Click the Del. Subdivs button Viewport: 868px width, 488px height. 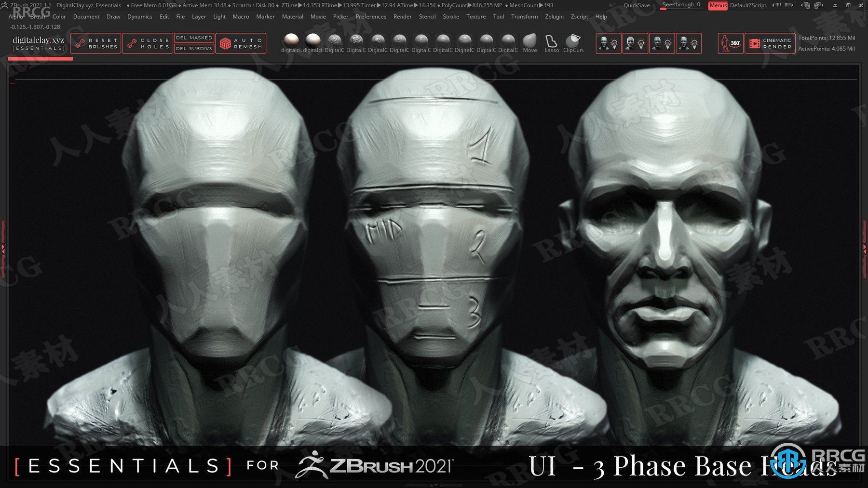tap(194, 49)
